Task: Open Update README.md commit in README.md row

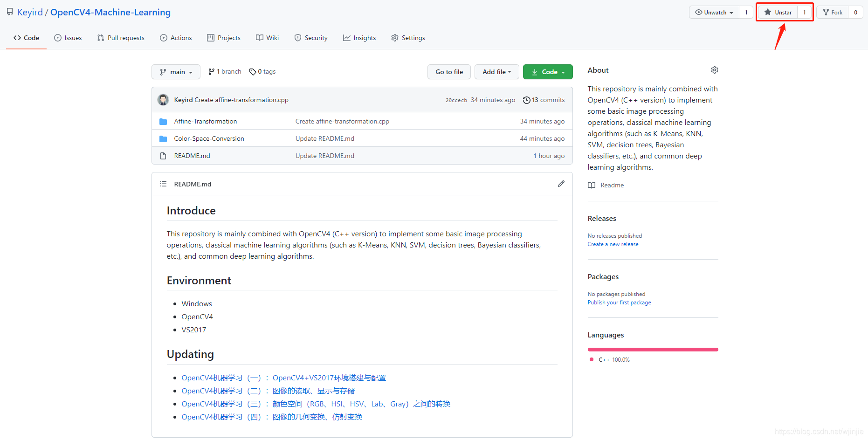Action: (x=325, y=156)
